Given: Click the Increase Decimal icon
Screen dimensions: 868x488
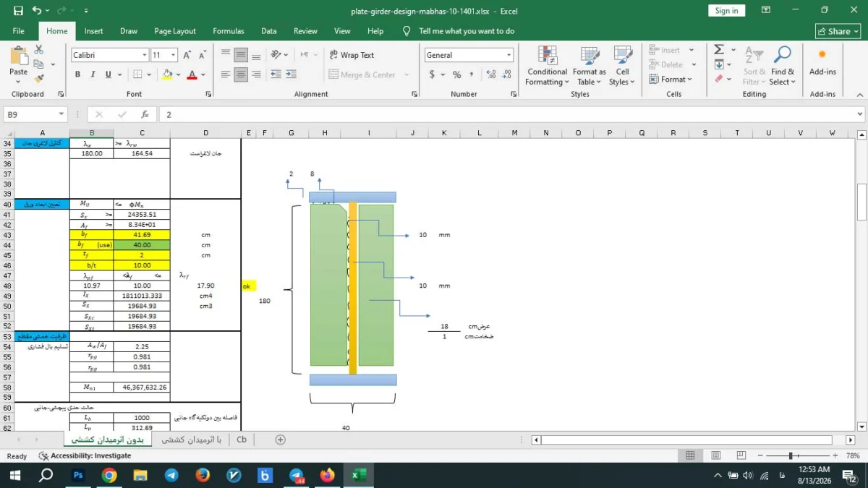Looking at the screenshot, I should (492, 74).
